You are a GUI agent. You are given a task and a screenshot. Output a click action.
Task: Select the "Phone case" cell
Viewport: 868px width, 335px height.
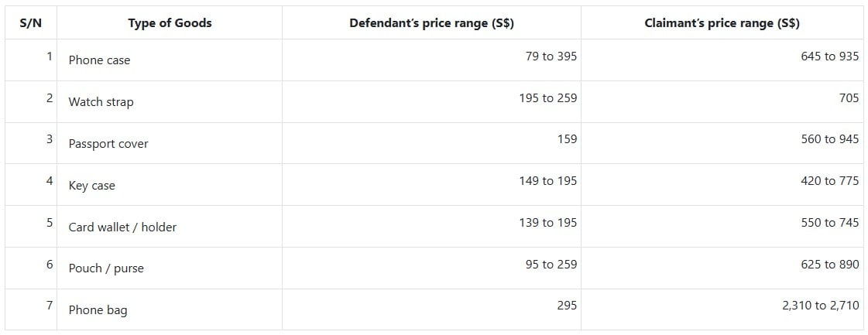coord(99,60)
